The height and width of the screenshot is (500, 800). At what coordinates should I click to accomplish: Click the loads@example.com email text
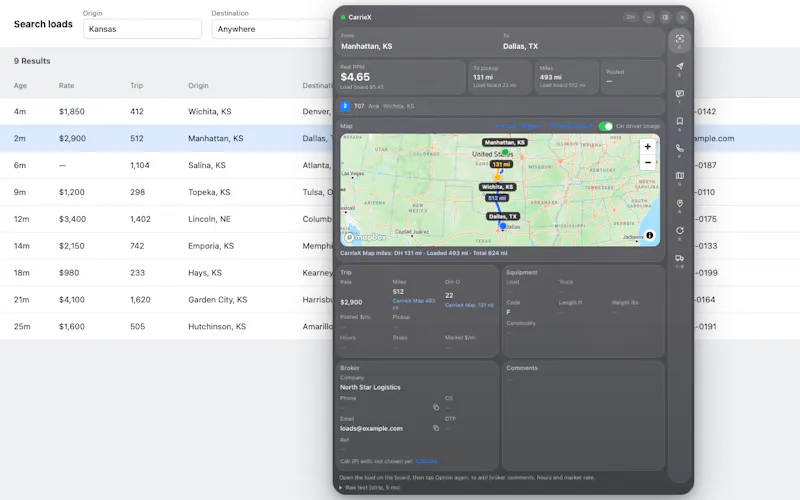(x=371, y=429)
